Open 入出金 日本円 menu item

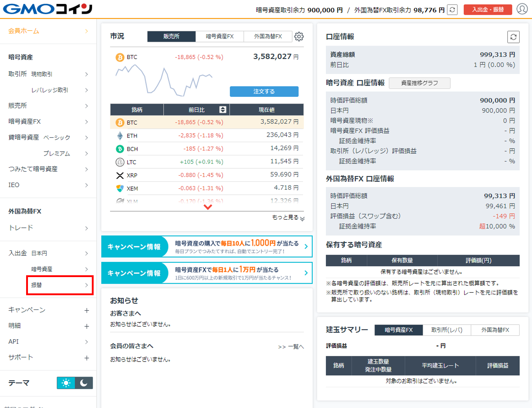tap(48, 253)
